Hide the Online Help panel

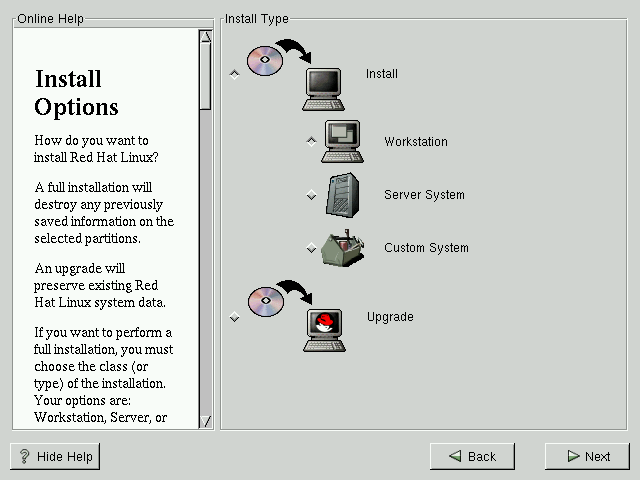[x=56, y=456]
